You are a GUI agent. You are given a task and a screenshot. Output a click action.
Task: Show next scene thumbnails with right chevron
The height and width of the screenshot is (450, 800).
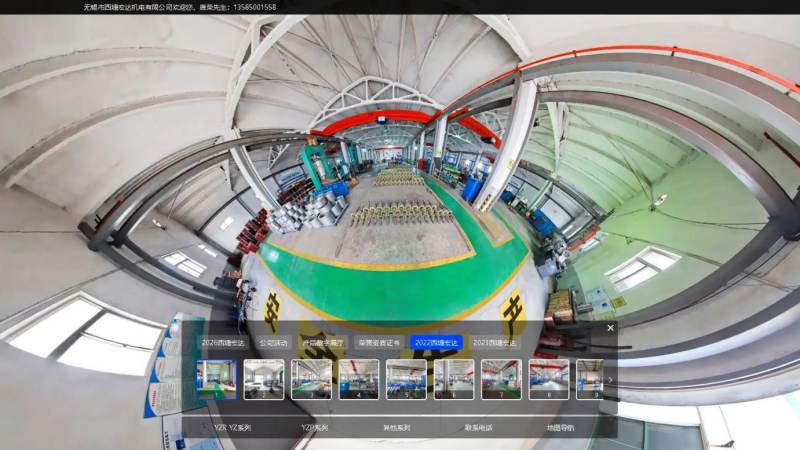[610, 380]
